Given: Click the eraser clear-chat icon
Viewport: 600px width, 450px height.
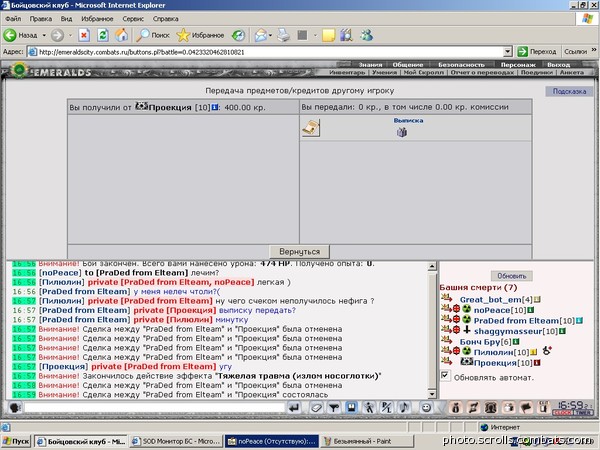Looking at the screenshot, I should [x=316, y=408].
